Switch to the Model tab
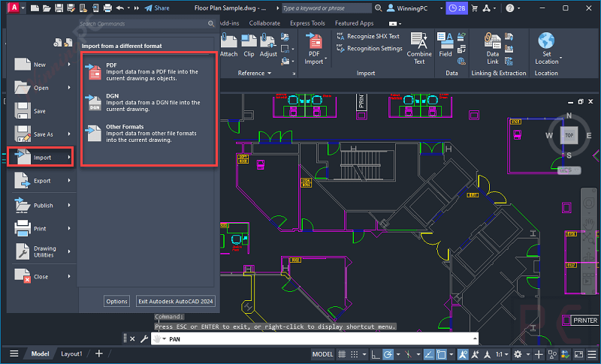This screenshot has height=364, width=601. click(40, 353)
